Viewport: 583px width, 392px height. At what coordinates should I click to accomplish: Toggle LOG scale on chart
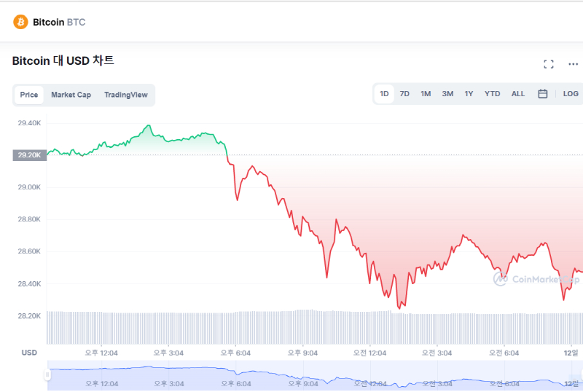tap(571, 94)
